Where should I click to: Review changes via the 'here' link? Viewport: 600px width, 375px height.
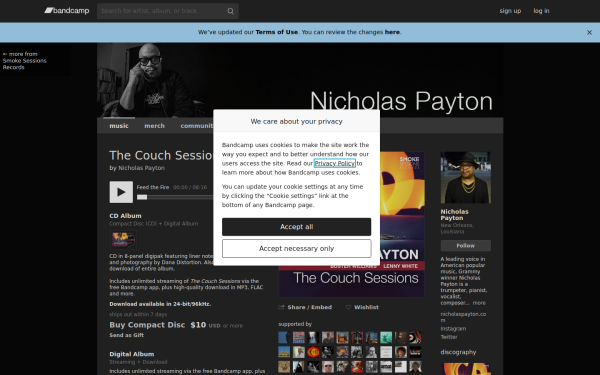pos(392,32)
